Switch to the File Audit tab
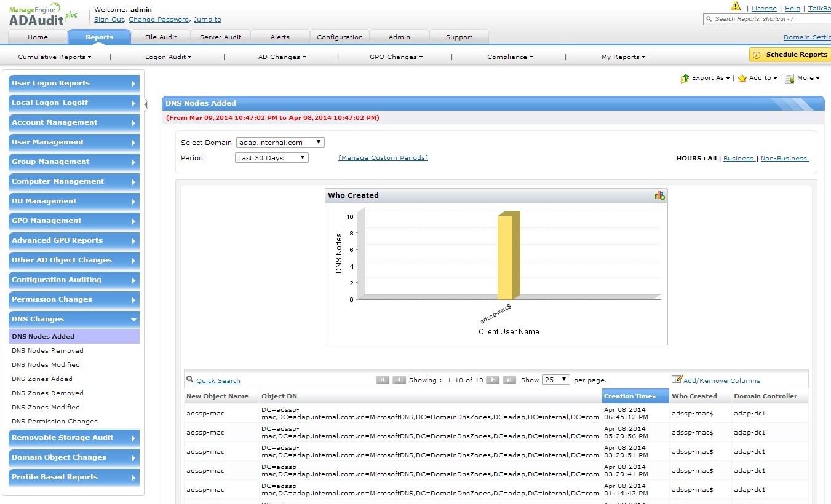The image size is (831, 504). coord(161,37)
